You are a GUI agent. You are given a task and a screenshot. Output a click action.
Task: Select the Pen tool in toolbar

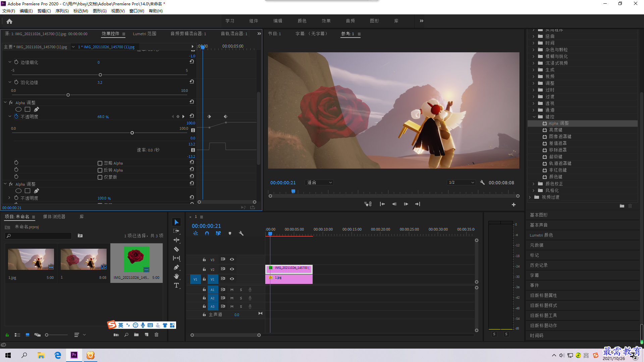click(x=176, y=267)
